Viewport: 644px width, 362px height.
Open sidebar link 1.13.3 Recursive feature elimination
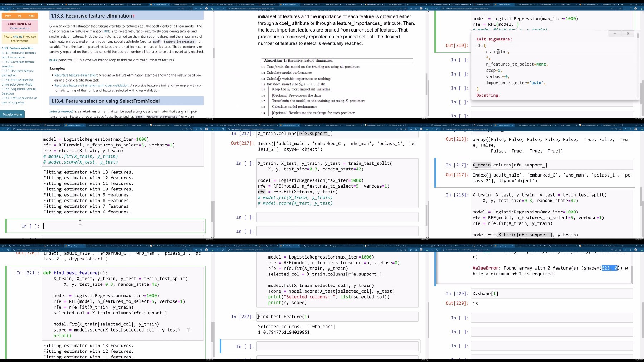point(18,73)
